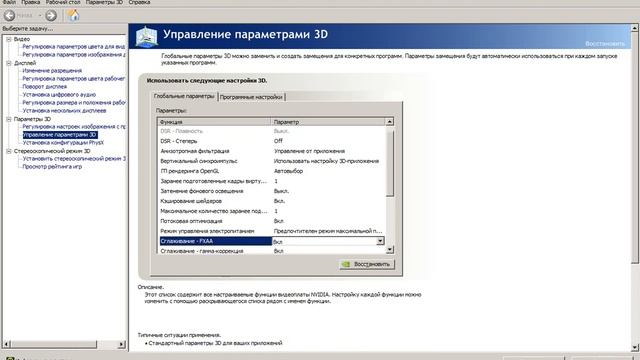The image size is (640, 360).
Task: Click the Параметр column header
Action: (x=328, y=122)
